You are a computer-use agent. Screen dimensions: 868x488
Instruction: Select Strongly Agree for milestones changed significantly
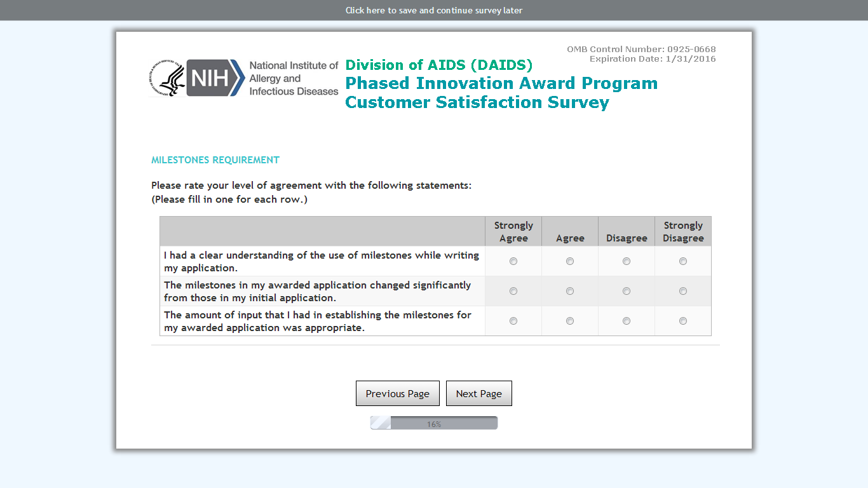[x=513, y=291]
